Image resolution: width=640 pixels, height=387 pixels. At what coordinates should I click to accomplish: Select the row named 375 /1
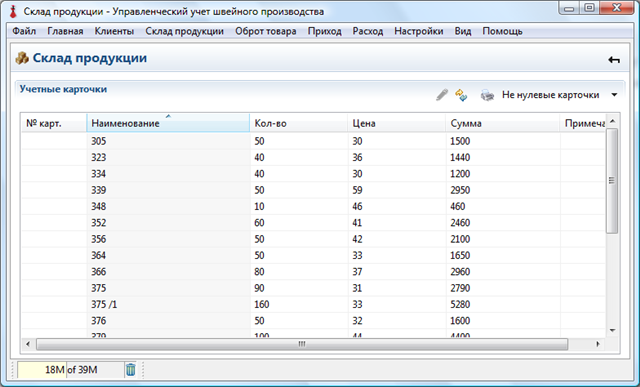313,305
